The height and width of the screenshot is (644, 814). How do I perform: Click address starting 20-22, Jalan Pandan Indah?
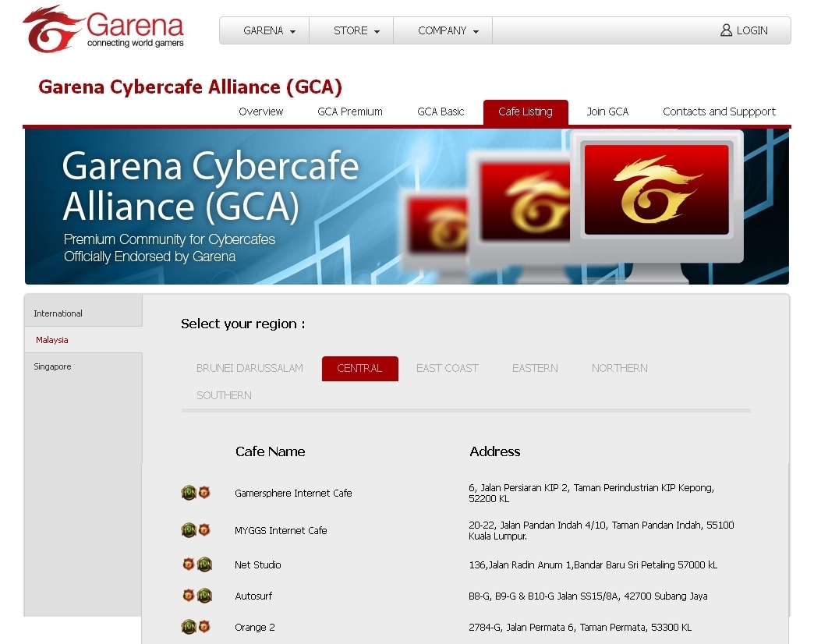(601, 530)
